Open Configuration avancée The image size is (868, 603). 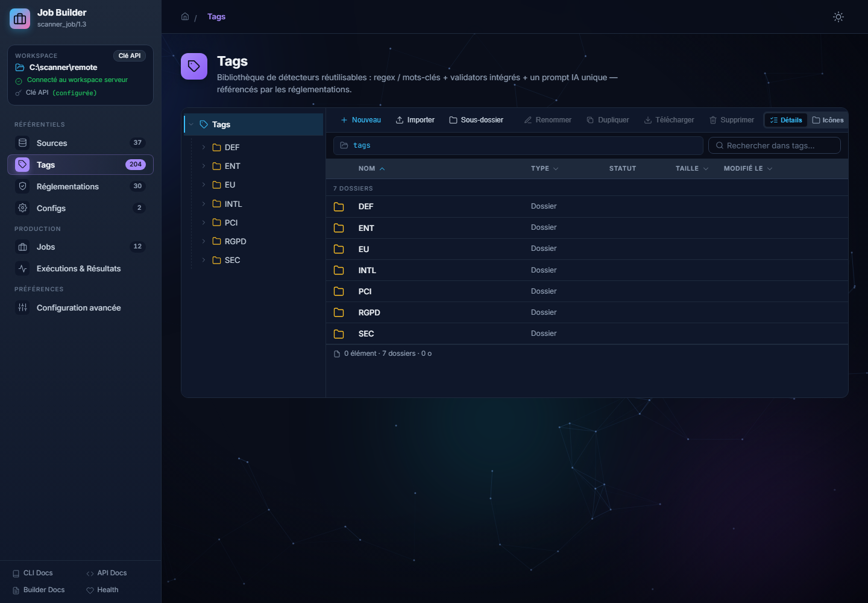(x=80, y=308)
